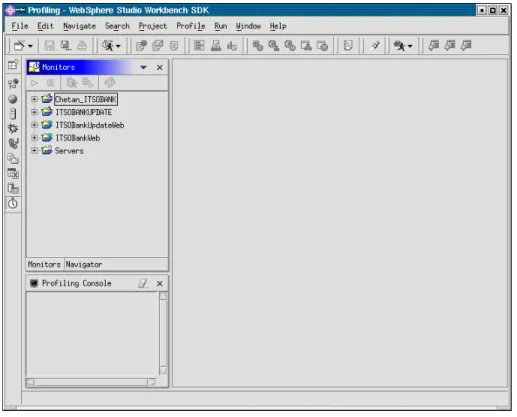517x417 pixels.
Task: Click the sphere icon in left sidebar
Action: [x=13, y=99]
